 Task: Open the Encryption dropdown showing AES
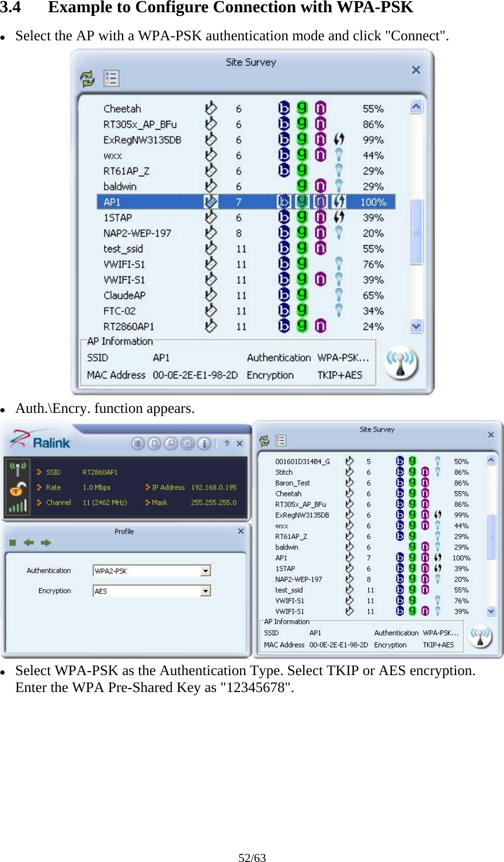click(x=206, y=590)
